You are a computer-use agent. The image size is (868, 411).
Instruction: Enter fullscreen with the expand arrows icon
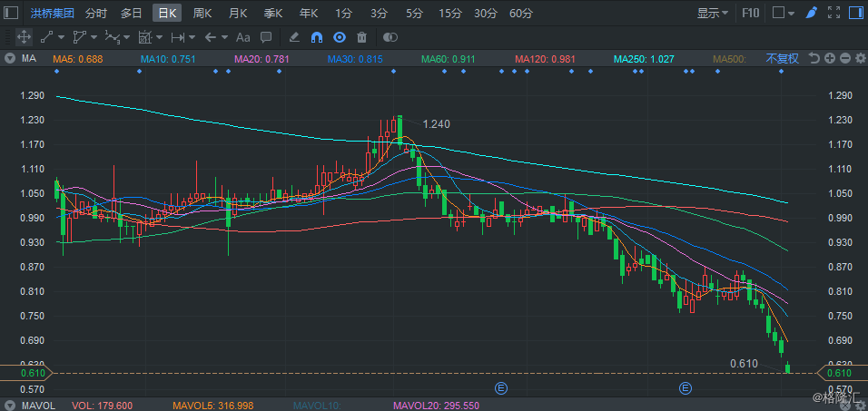(x=833, y=13)
